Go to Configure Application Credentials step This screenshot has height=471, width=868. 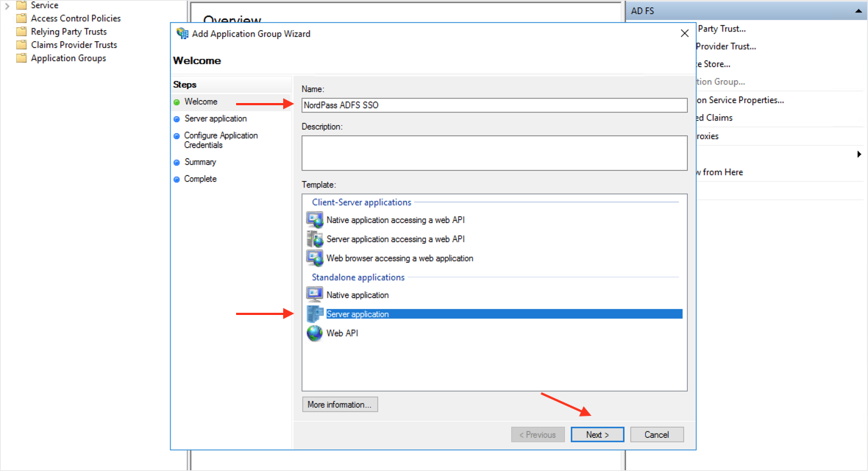point(221,140)
